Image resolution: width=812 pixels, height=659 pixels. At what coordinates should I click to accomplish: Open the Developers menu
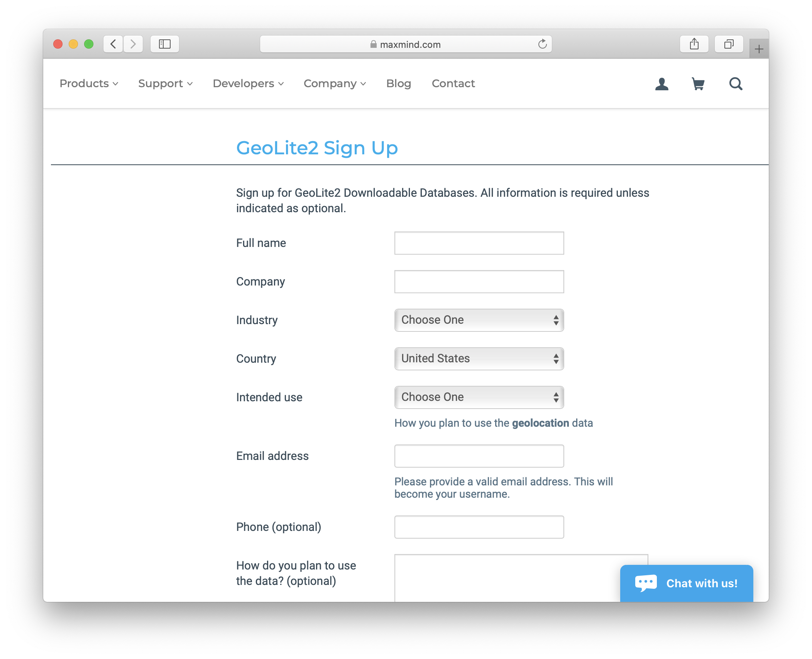click(x=248, y=83)
